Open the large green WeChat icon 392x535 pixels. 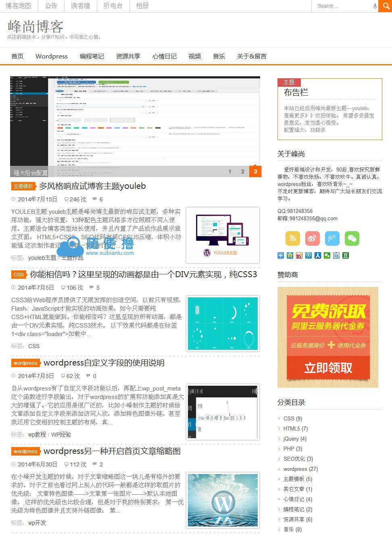pyautogui.click(x=352, y=238)
